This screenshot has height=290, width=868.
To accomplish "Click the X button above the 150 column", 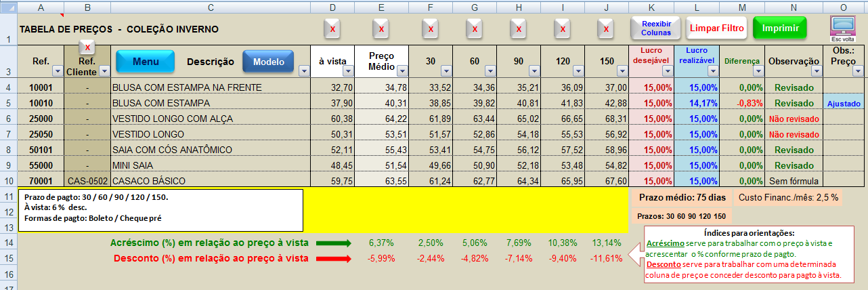I will (605, 29).
